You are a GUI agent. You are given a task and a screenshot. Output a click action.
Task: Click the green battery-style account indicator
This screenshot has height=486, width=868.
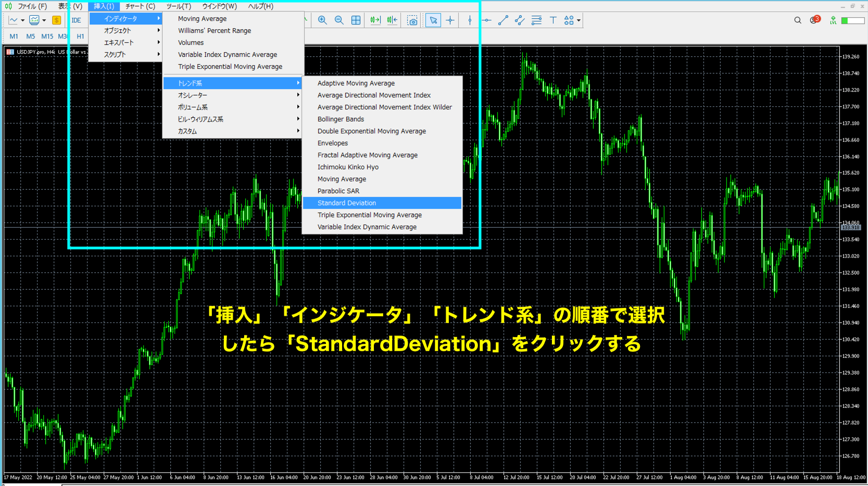(854, 20)
